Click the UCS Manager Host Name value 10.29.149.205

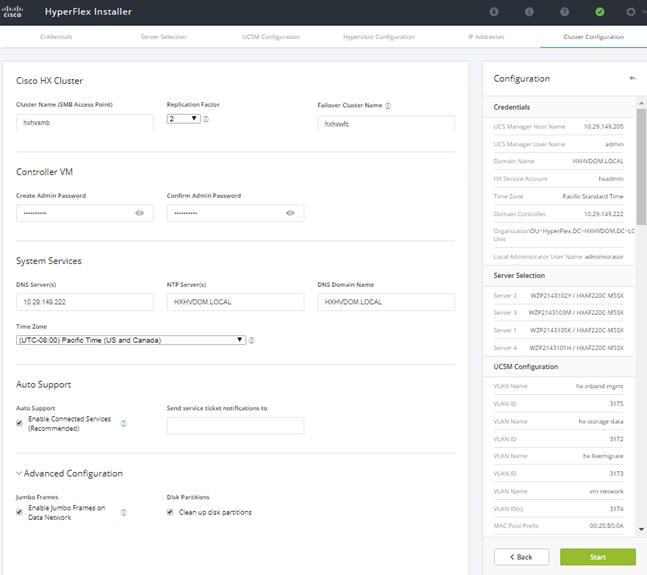click(x=603, y=127)
